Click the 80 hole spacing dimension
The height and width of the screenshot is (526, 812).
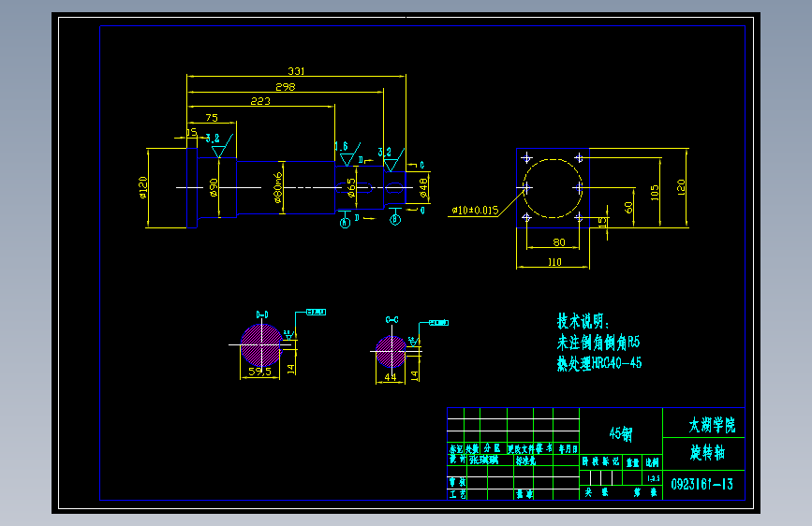(559, 242)
